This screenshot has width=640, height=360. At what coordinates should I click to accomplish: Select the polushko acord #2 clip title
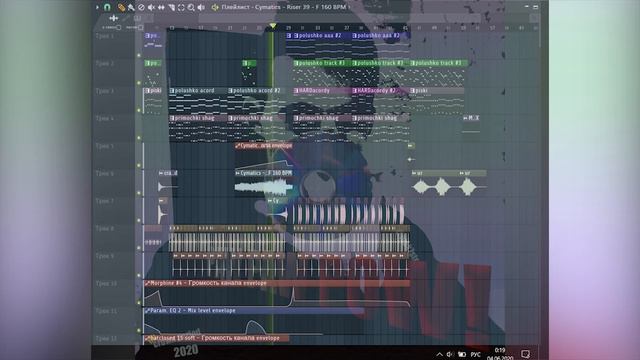pyautogui.click(x=257, y=91)
